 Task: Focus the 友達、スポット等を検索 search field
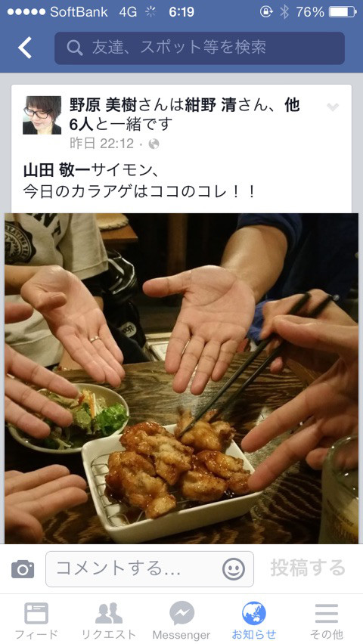click(x=200, y=48)
